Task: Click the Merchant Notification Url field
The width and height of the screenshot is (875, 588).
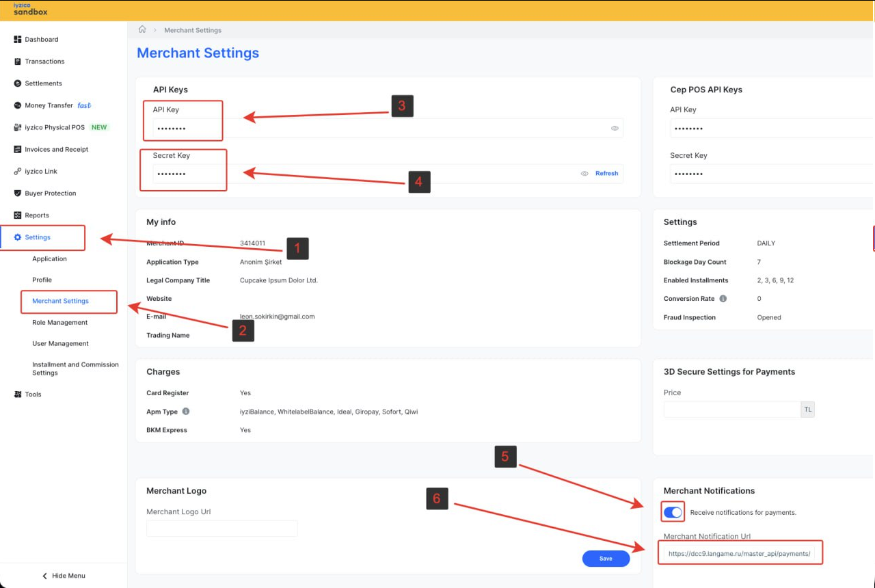Action: click(740, 554)
